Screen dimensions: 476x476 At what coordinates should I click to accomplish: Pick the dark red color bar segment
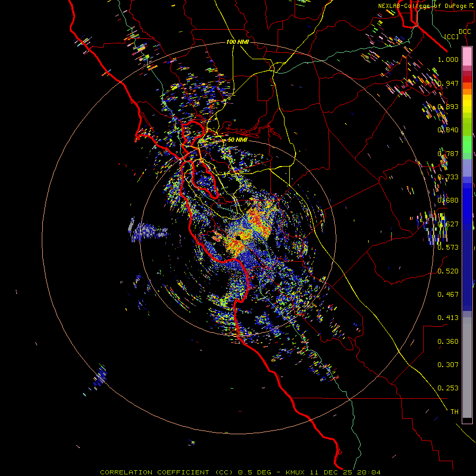tap(467, 79)
